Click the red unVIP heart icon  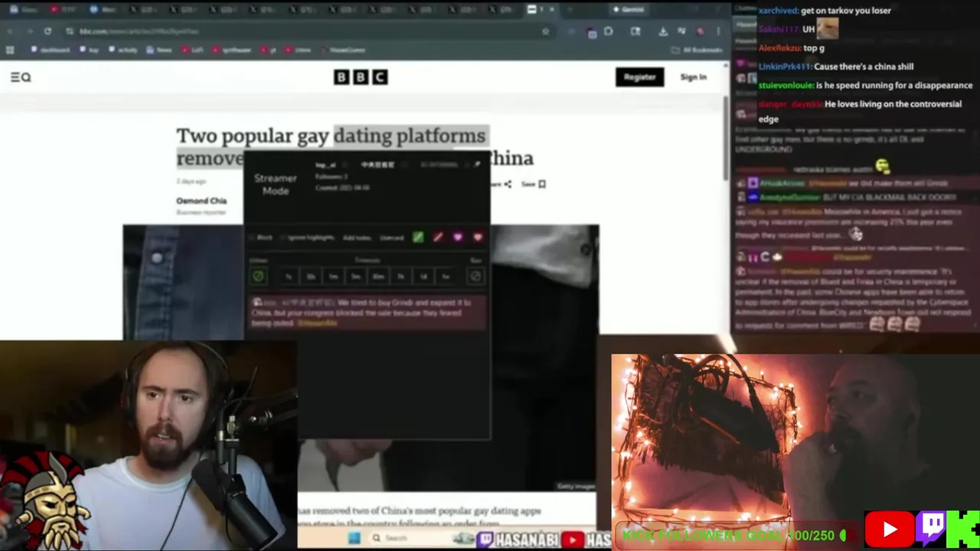[x=478, y=237]
